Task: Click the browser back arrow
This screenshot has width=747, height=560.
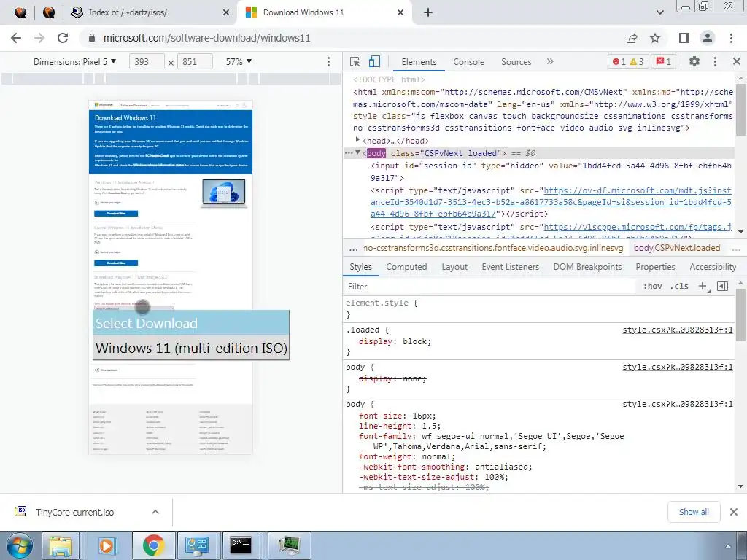Action: pos(16,38)
